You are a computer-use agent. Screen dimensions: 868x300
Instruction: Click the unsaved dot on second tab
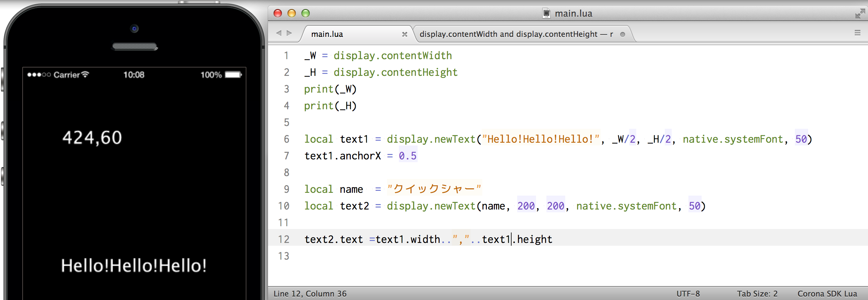pyautogui.click(x=623, y=34)
